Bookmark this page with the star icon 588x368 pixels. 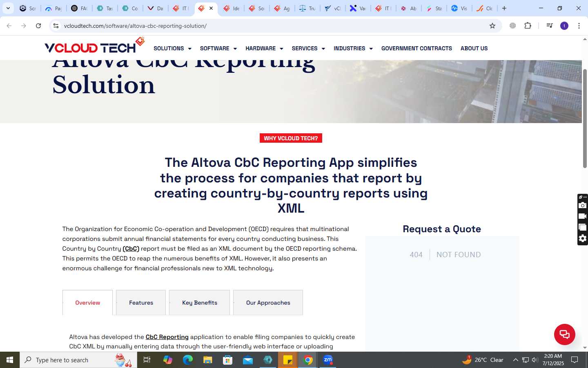(x=492, y=26)
